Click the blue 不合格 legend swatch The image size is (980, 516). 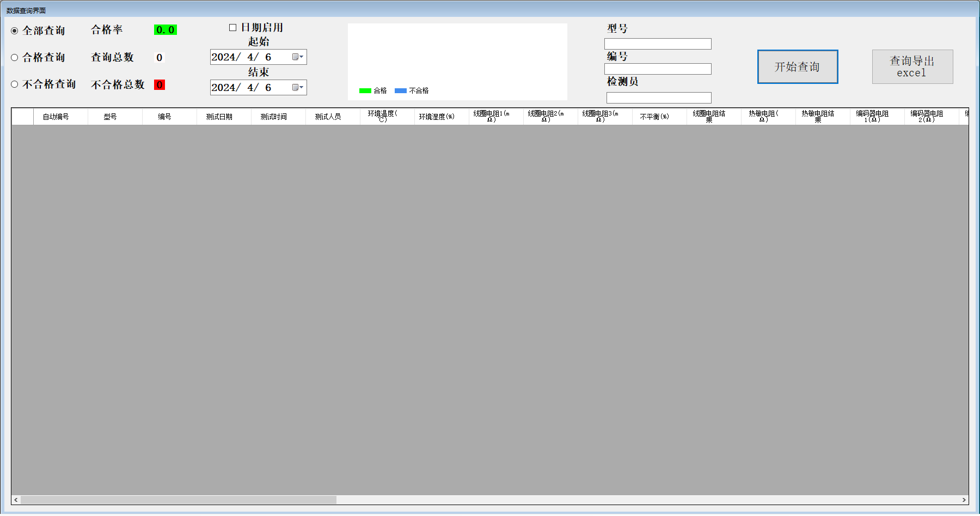click(401, 91)
